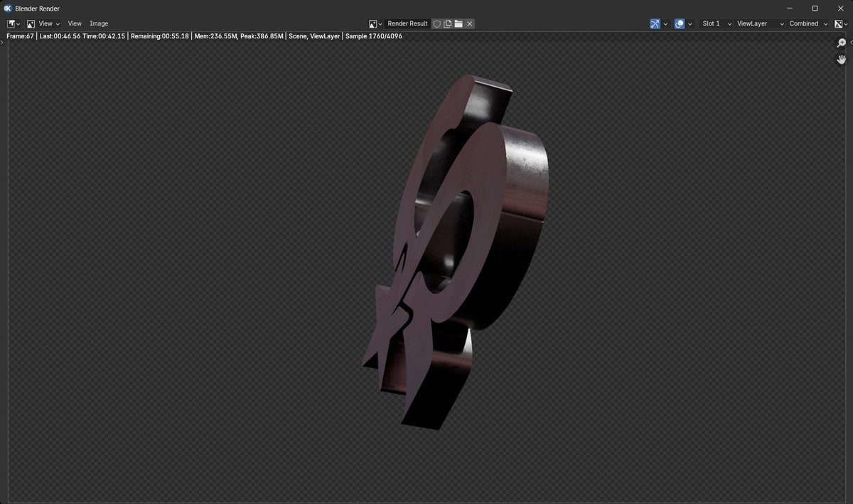Click the pan hand gizmo
Screen dimensions: 853x504
point(842,60)
